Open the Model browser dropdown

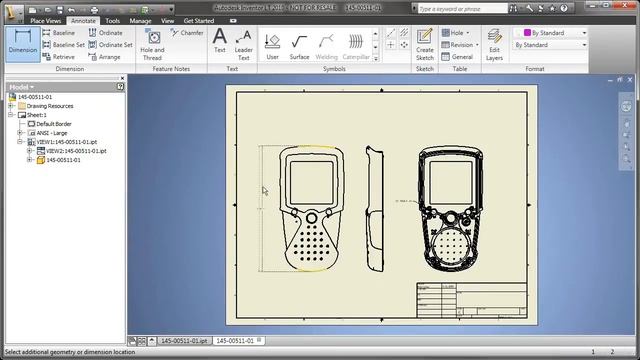point(22,87)
